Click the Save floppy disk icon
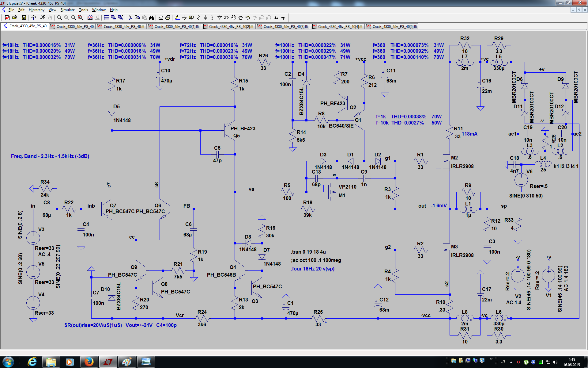 pyautogui.click(x=24, y=18)
